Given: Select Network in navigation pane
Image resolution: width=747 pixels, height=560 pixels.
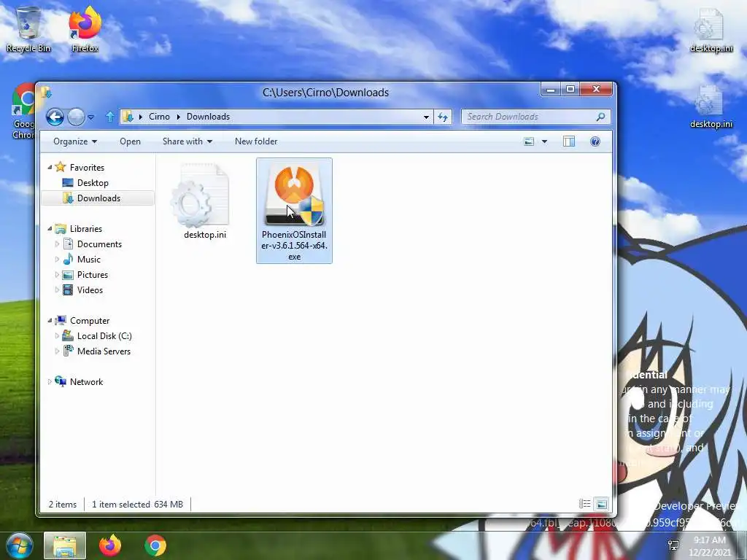Looking at the screenshot, I should (x=86, y=382).
